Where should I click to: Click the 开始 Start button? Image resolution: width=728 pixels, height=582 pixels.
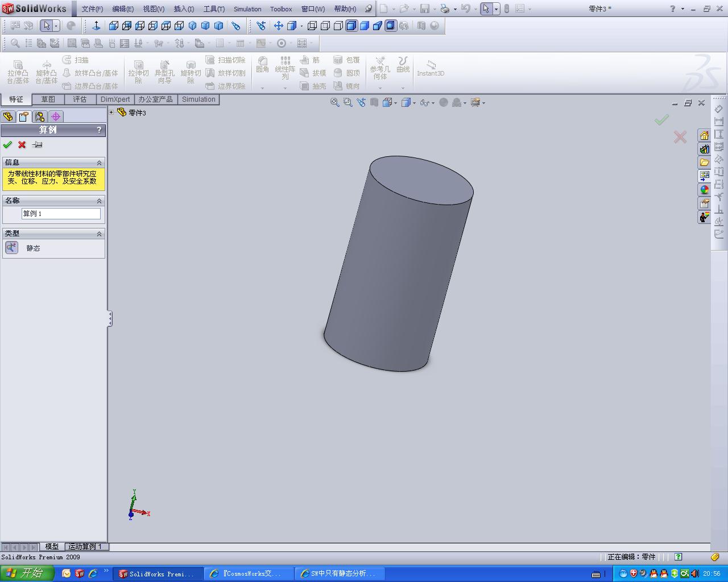tap(27, 573)
